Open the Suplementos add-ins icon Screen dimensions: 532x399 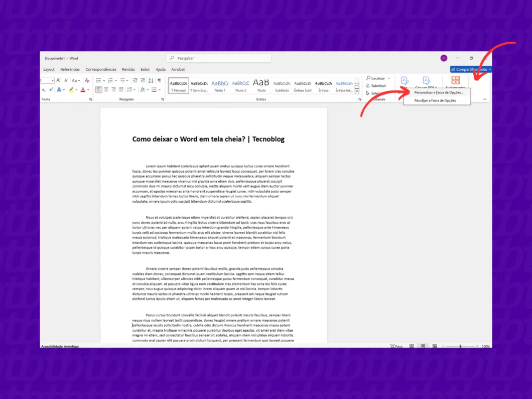(x=455, y=82)
